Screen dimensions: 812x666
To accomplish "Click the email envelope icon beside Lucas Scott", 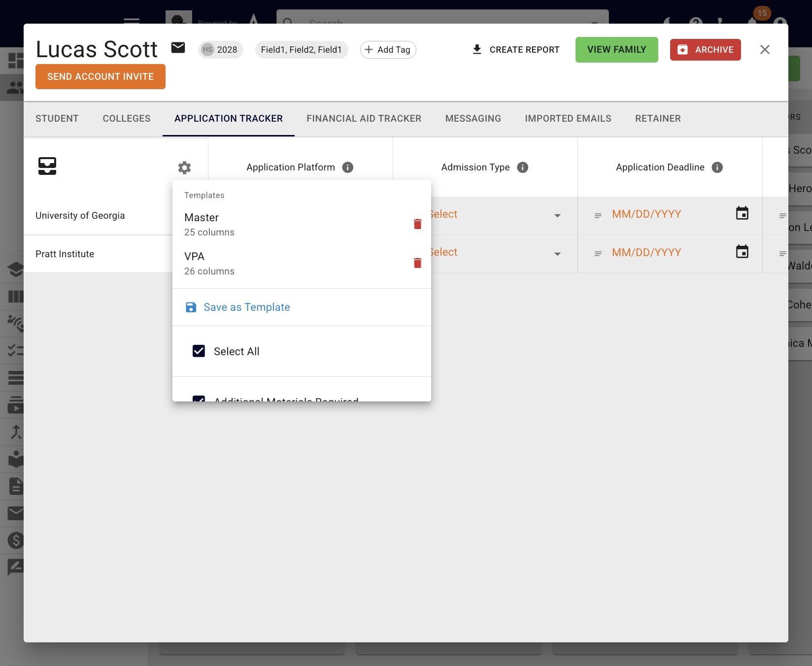I will (x=178, y=48).
